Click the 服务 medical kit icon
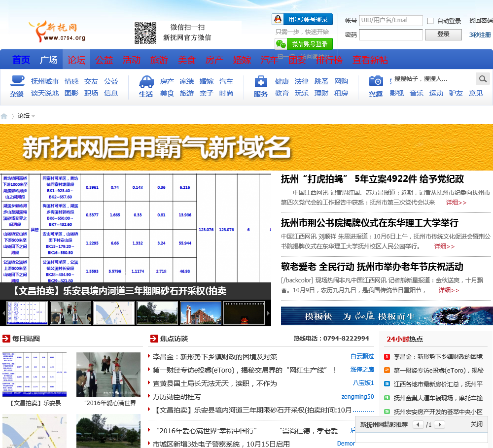Image resolution: width=493 pixels, height=448 pixels. click(261, 82)
